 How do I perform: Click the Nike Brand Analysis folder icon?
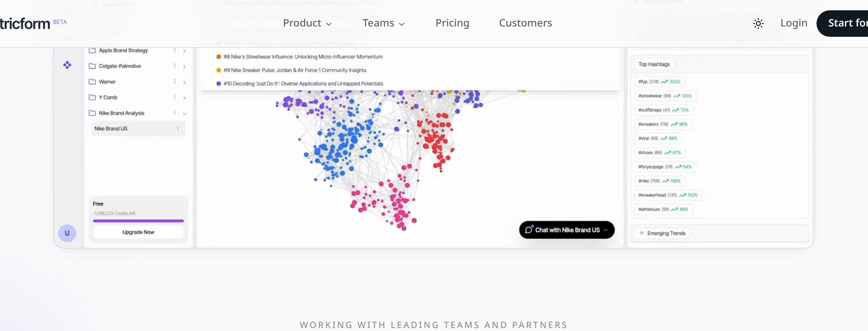pos(92,113)
